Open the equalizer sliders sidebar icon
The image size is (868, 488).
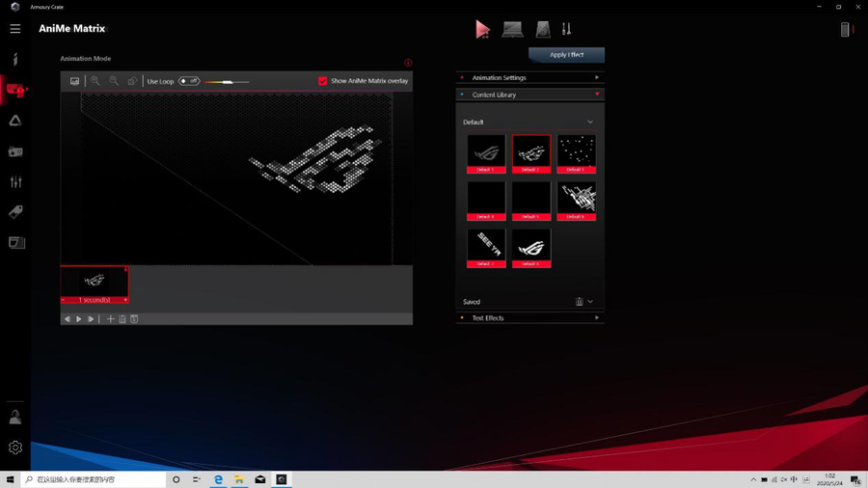point(15,182)
